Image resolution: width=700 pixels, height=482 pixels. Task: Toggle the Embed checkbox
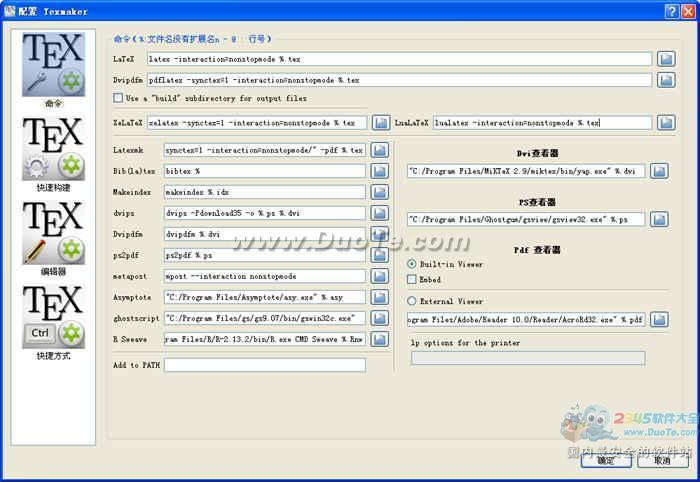pos(412,279)
